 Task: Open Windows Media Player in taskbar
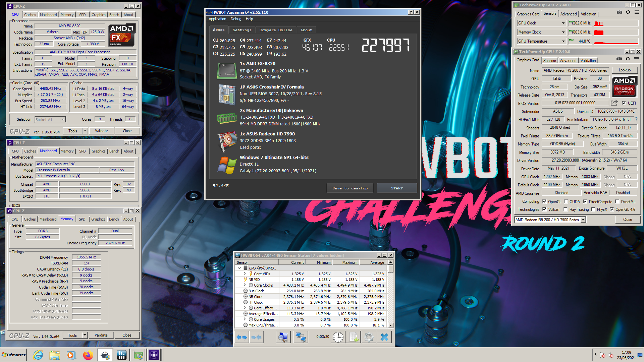[x=71, y=355]
